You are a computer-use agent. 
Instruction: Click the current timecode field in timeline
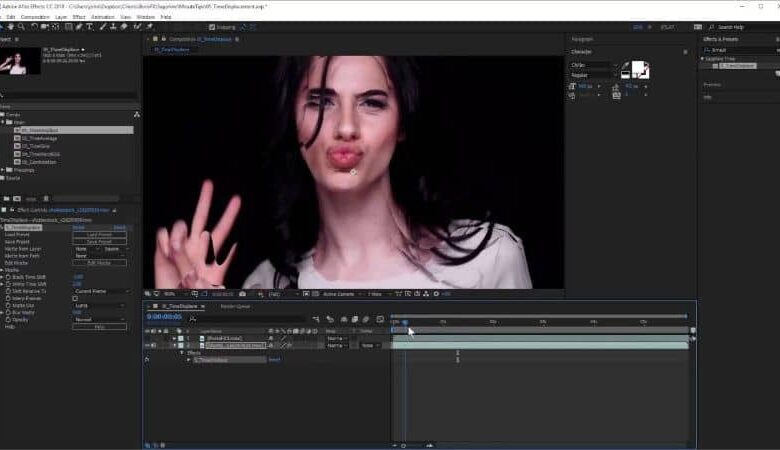pos(164,317)
